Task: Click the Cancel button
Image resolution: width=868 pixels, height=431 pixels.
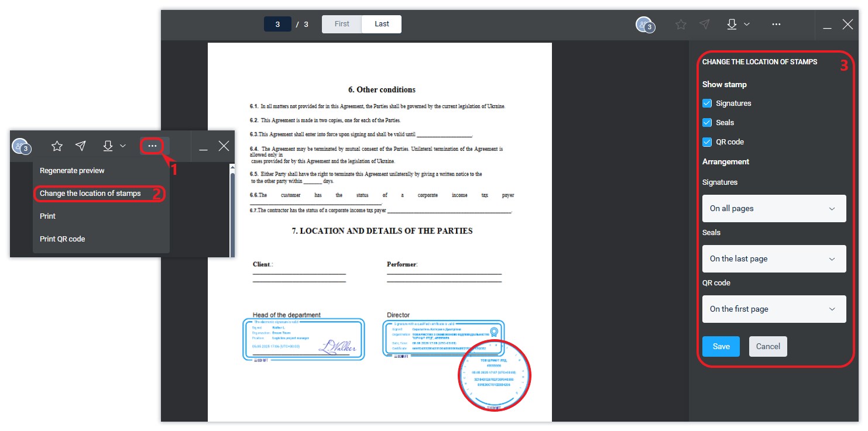Action: point(768,347)
